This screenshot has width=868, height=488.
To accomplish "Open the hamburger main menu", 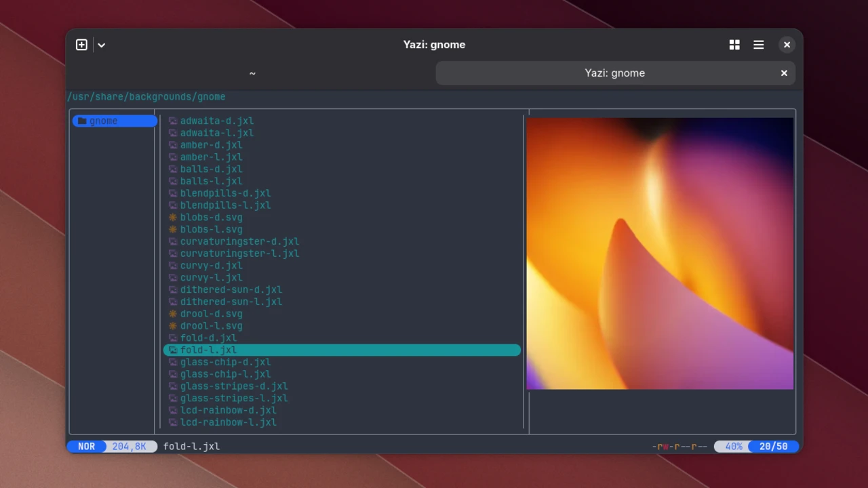I will tap(759, 45).
